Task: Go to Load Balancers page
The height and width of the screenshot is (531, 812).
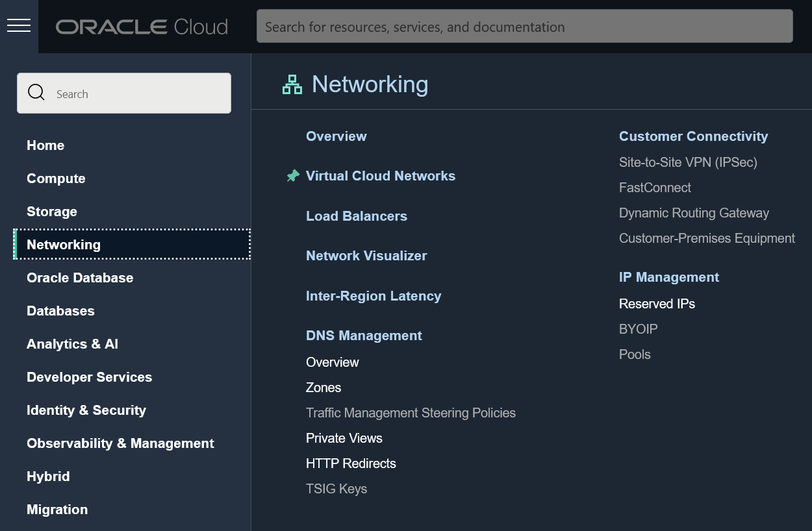Action: point(357,216)
